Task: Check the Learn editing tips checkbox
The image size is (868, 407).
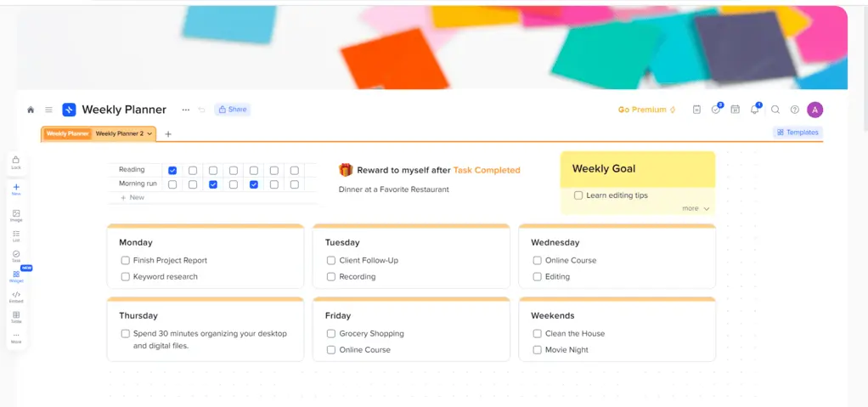Action: 578,195
